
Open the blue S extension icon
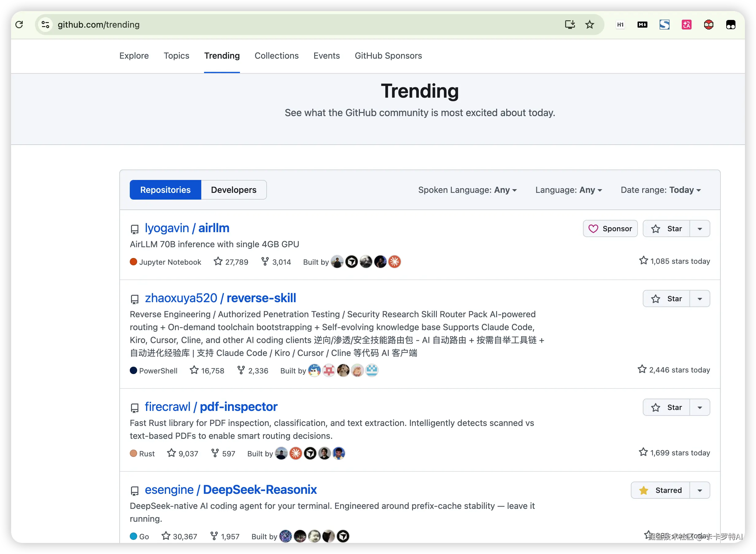664,25
